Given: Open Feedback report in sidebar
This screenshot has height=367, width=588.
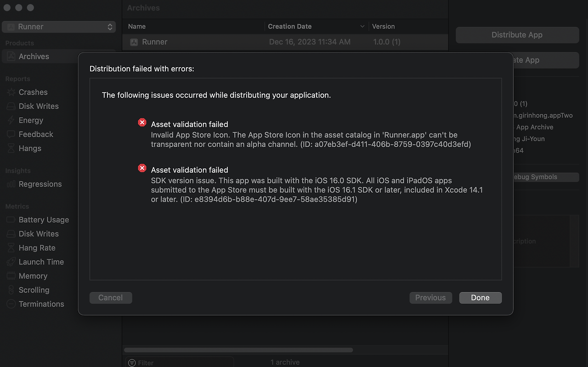Looking at the screenshot, I should 36,134.
